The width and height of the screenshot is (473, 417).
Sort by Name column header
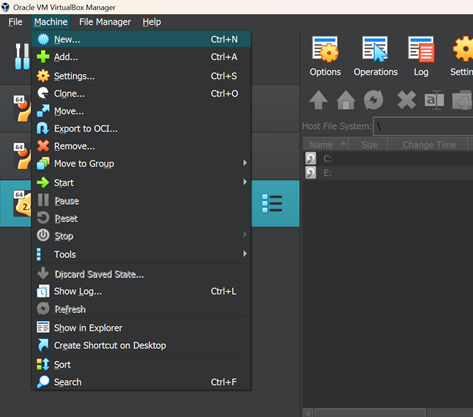click(x=326, y=145)
